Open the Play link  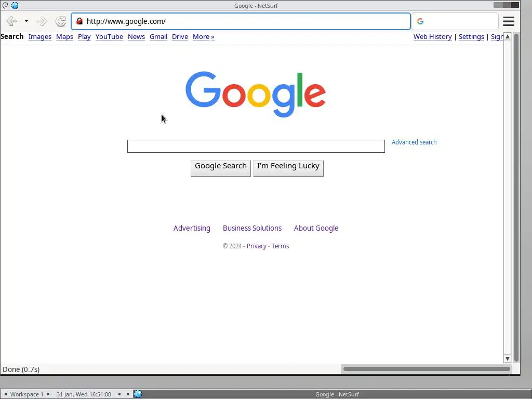coord(84,37)
